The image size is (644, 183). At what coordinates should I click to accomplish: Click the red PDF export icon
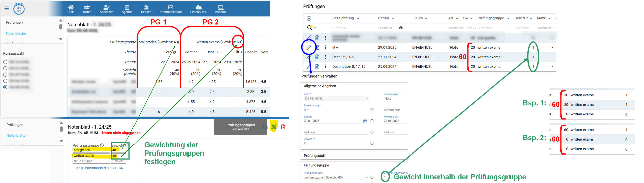click(x=283, y=127)
